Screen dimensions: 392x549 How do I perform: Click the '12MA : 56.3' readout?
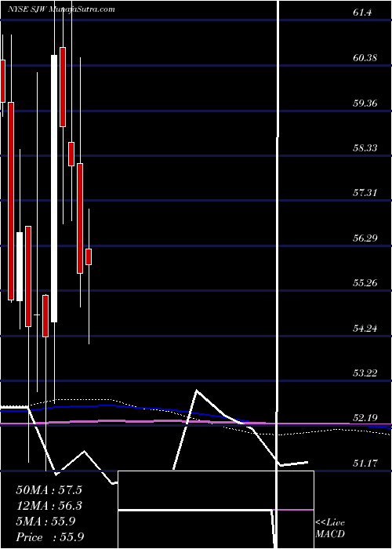click(49, 506)
